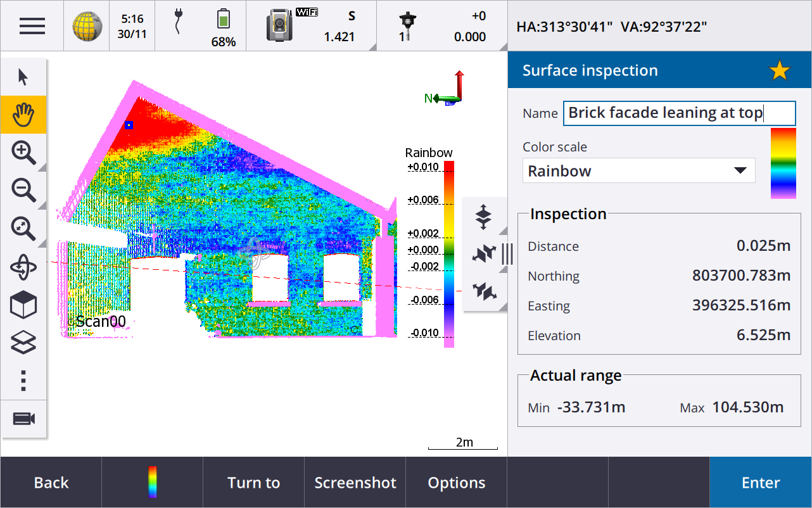This screenshot has height=508, width=812.
Task: Open the predefined view cube
Action: tap(23, 305)
